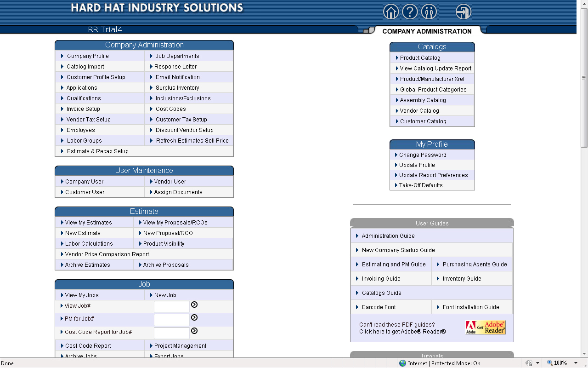Click the go arrow next to PM for Job#
The width and height of the screenshot is (588, 368).
[x=194, y=317]
